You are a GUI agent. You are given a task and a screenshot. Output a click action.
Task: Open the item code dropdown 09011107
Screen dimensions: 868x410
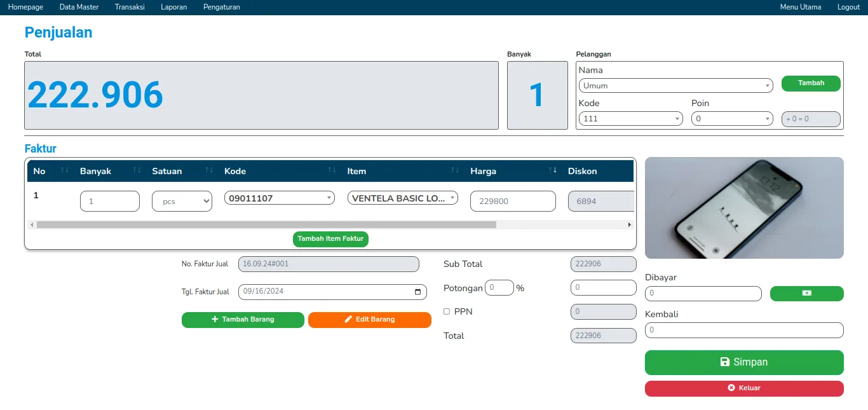(x=280, y=198)
